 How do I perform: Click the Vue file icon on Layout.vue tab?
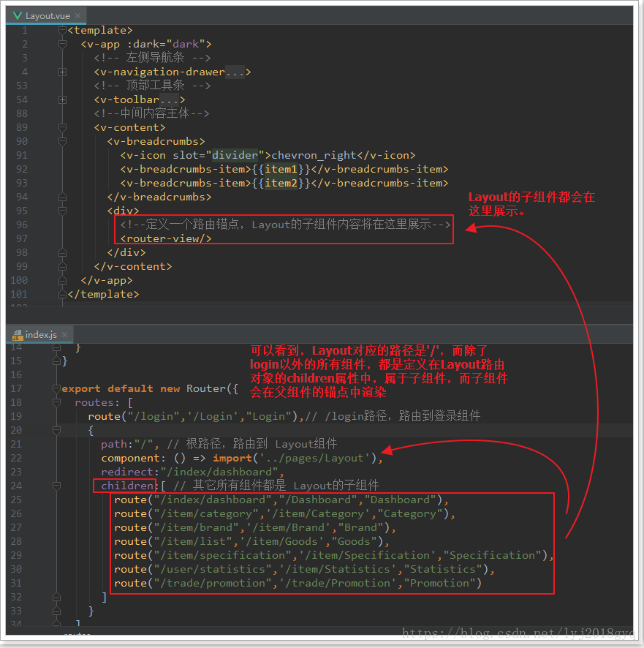[x=18, y=15]
